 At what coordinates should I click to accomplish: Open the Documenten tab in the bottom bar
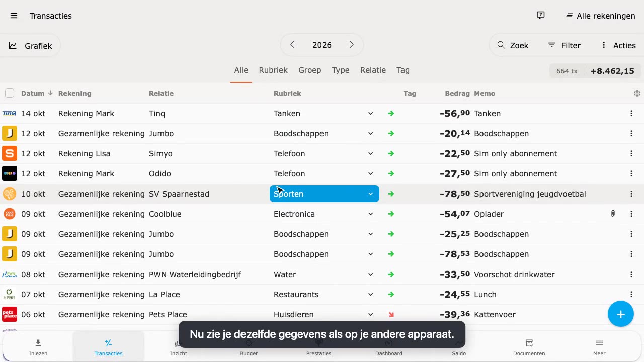click(529, 347)
